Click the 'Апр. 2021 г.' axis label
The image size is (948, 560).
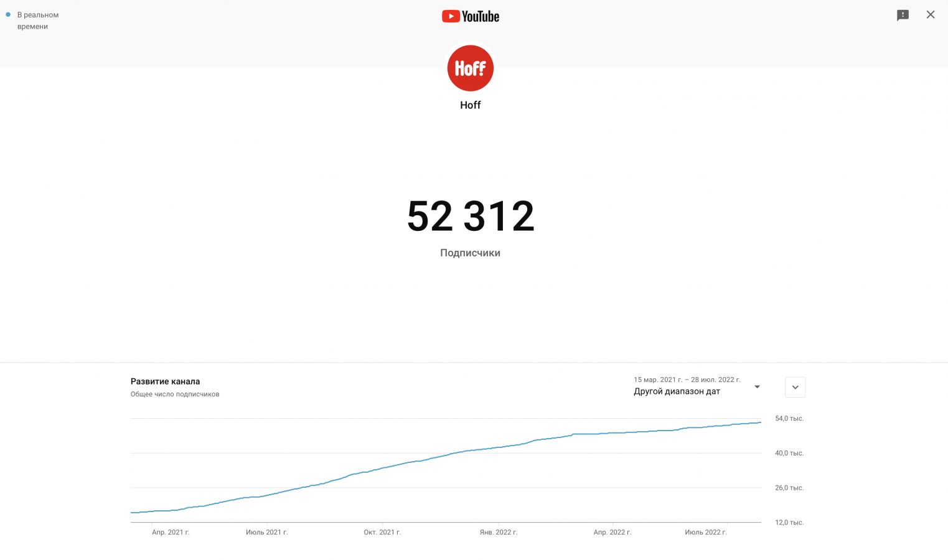(171, 533)
